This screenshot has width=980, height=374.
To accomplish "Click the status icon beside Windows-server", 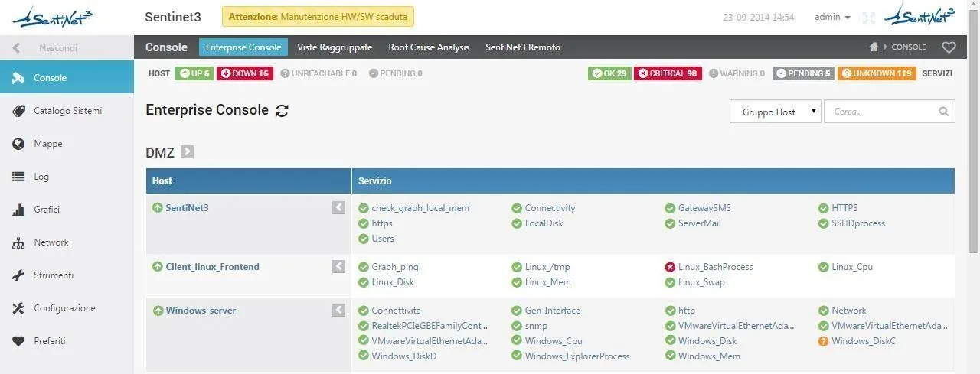I will click(158, 311).
